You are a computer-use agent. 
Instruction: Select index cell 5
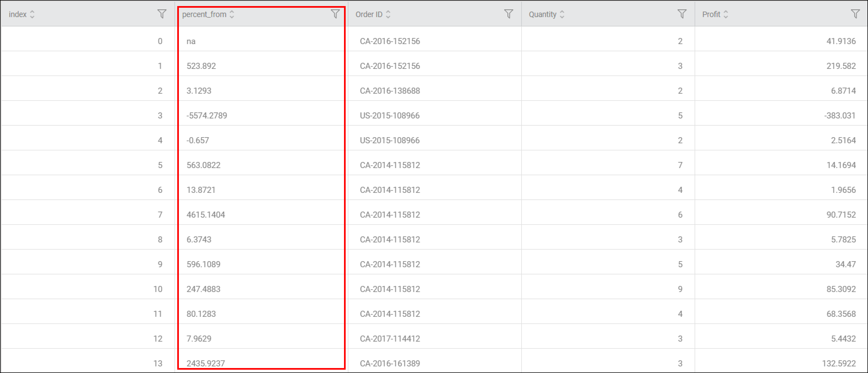tap(160, 165)
